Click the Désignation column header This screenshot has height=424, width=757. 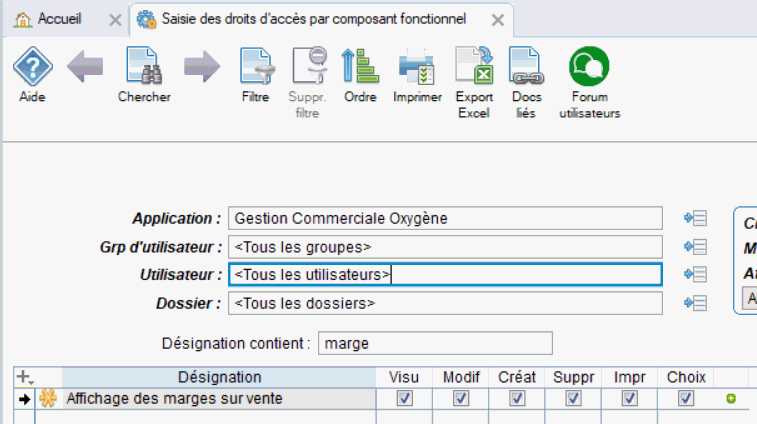(219, 377)
